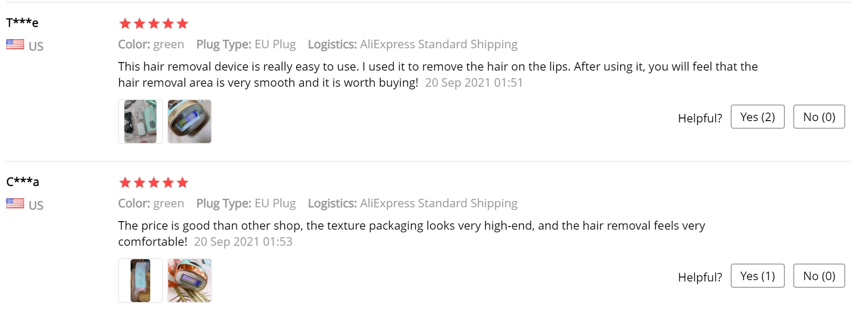Open T***e's first review photo thumbnail

[x=140, y=122]
